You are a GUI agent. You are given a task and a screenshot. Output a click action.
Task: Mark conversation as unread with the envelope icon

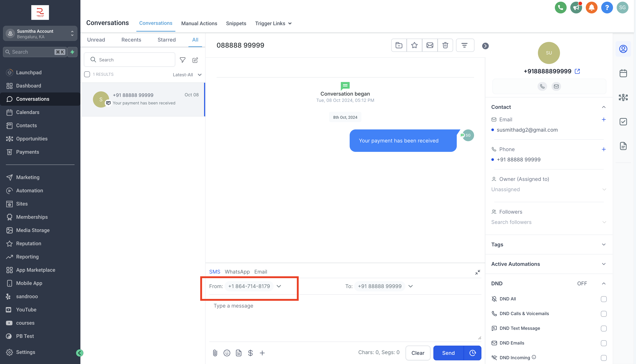point(430,45)
